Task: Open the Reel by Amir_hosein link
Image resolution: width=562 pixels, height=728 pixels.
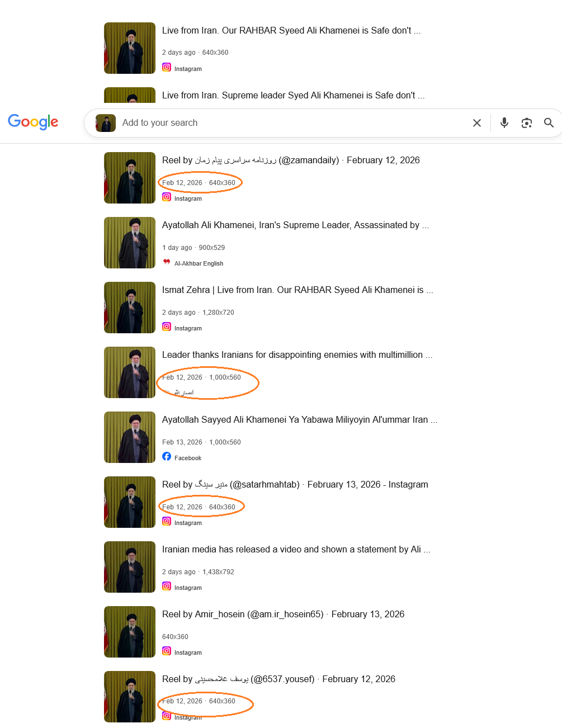Action: pos(283,614)
